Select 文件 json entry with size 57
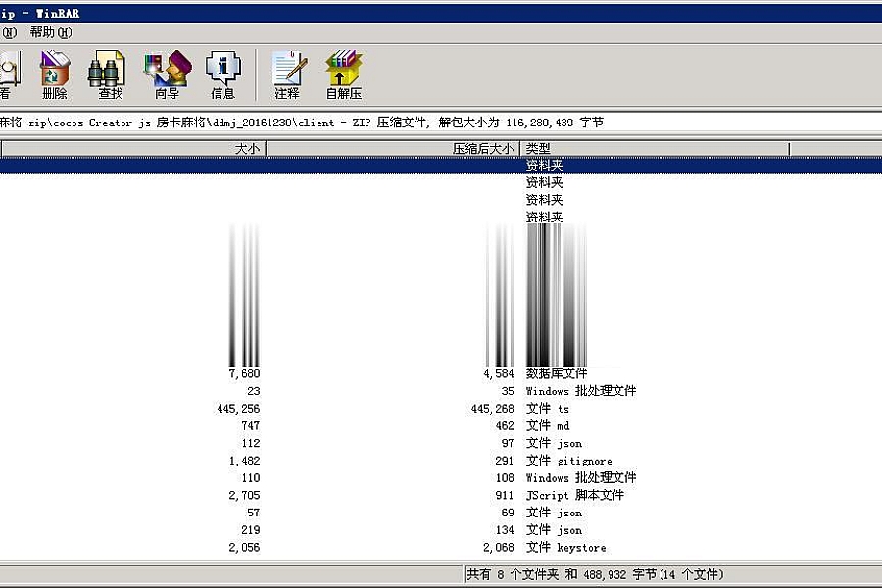The width and height of the screenshot is (882, 588). (x=554, y=514)
